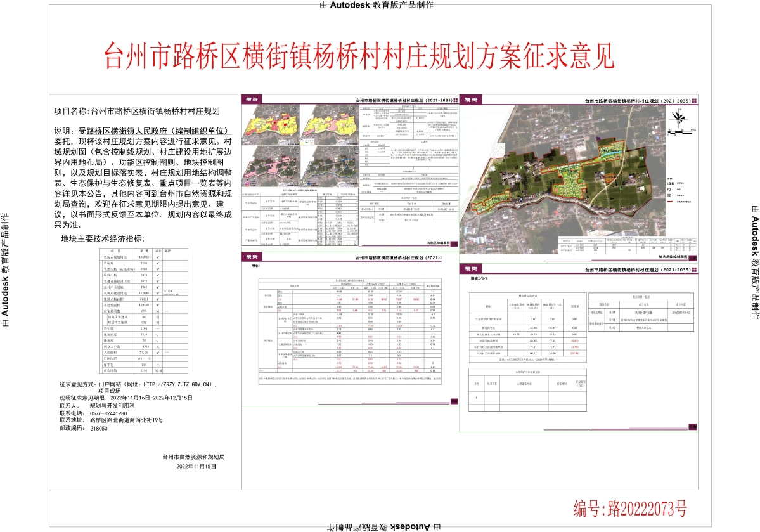This screenshot has height=532, width=760.
Task: Open the 附表2/3/4 tables sheet
Action: (578, 347)
